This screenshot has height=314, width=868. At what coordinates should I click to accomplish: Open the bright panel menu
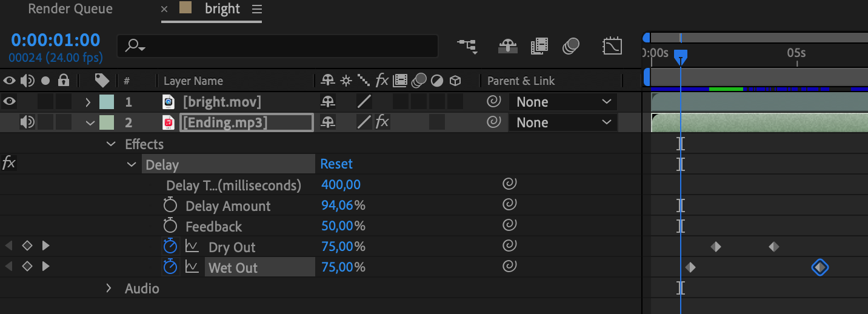(257, 10)
